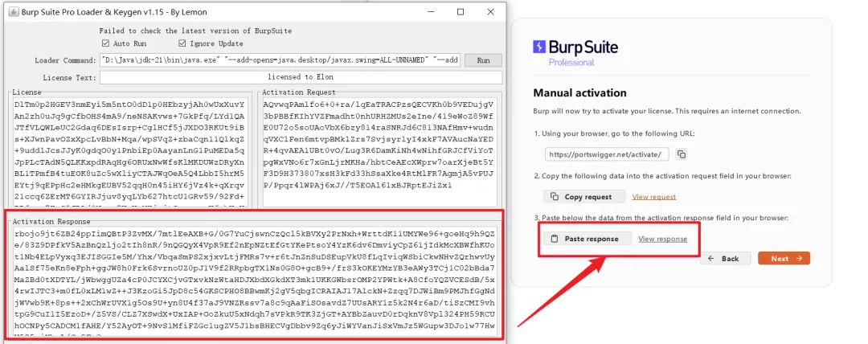The image size is (868, 344).
Task: Click the copy URL icon beside portswigger.net link
Action: click(682, 154)
